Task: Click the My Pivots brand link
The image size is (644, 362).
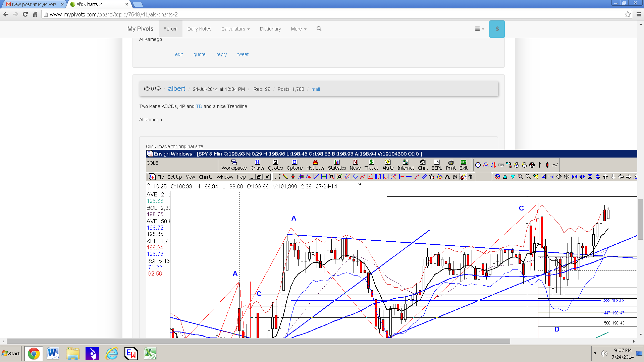Action: pos(140,29)
